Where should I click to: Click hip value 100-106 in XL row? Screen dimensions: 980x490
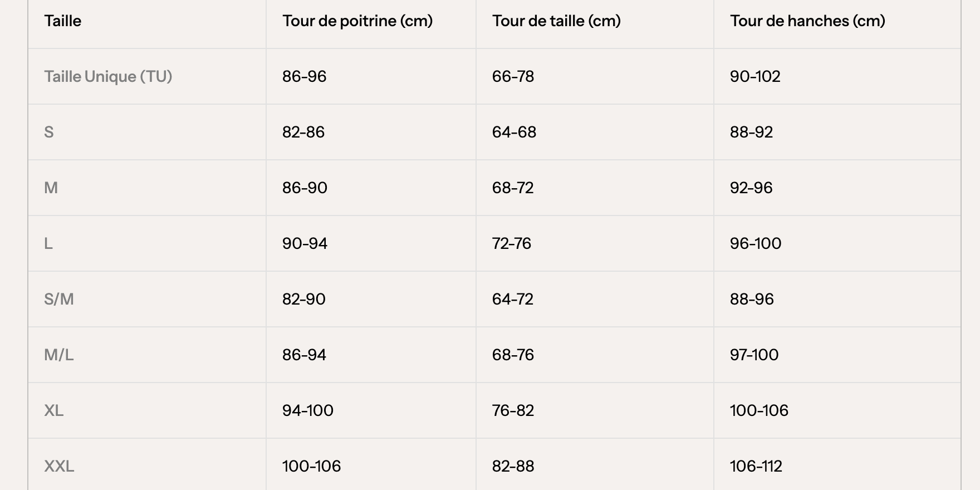(759, 410)
